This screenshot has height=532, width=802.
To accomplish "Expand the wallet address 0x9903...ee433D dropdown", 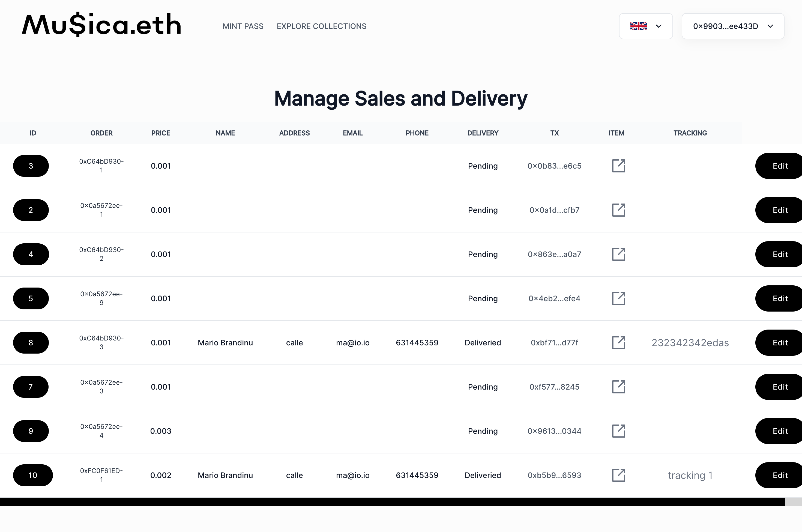I will (x=732, y=26).
